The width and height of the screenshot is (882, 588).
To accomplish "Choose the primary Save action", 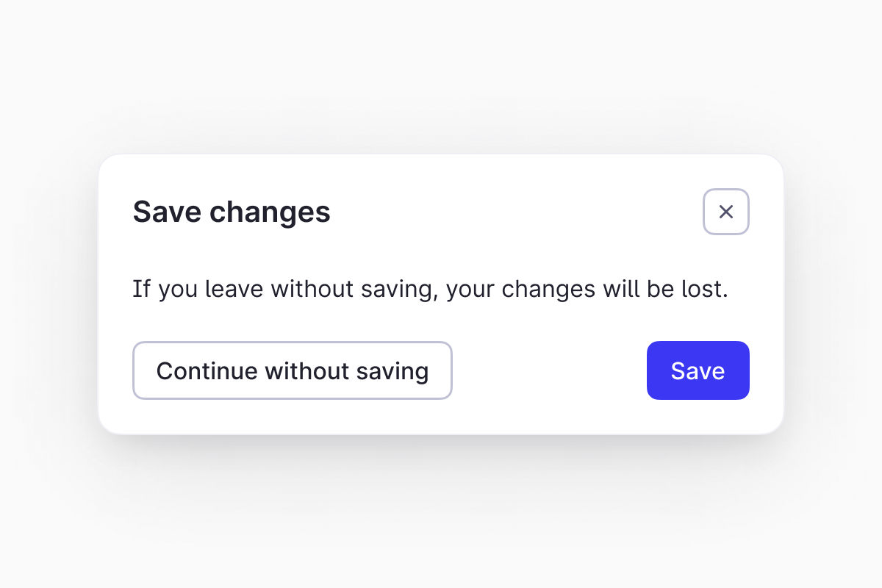I will coord(698,370).
